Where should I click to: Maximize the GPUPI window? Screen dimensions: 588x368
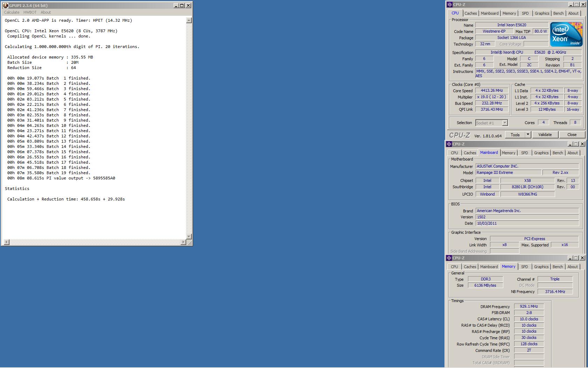coord(182,5)
